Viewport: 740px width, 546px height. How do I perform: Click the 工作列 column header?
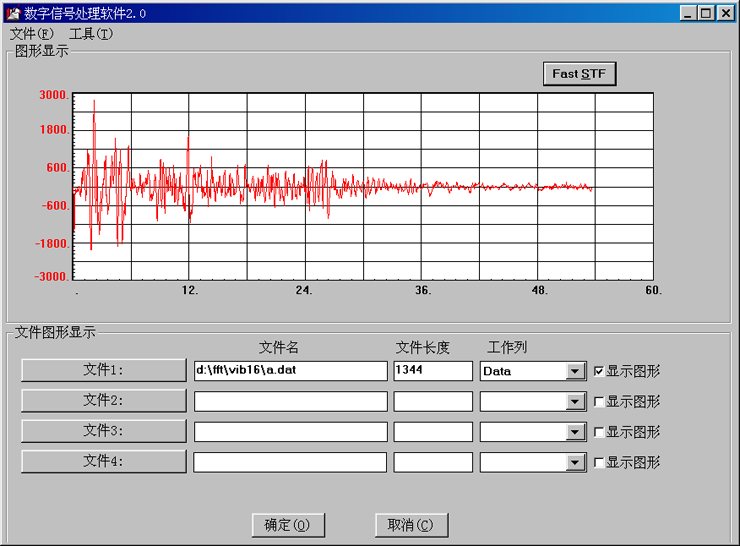[x=507, y=348]
